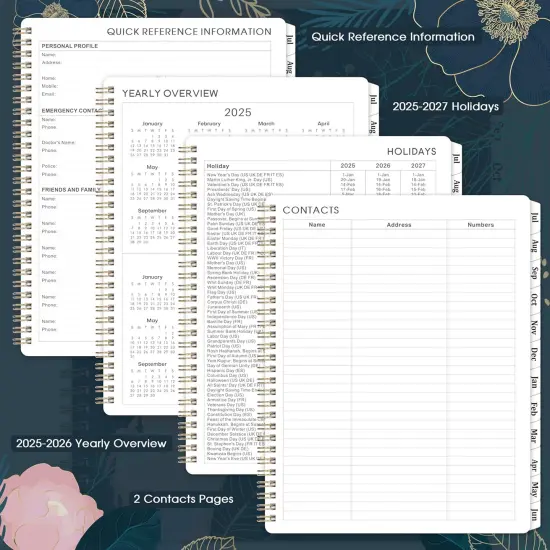
Task: Click the 'Address:' field in Personal Profile
Action: pyautogui.click(x=52, y=62)
